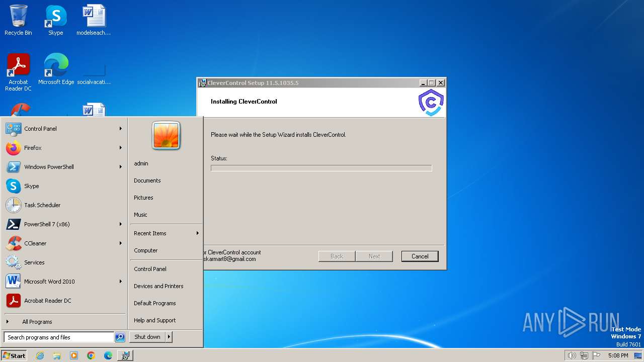This screenshot has width=644, height=362.
Task: Open the Shut down options arrow
Action: tap(169, 337)
